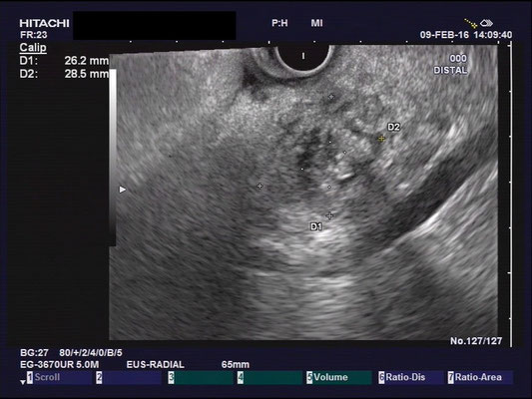Click the endoscope transducer circle
Image resolution: width=532 pixels, height=399 pixels.
click(x=303, y=58)
